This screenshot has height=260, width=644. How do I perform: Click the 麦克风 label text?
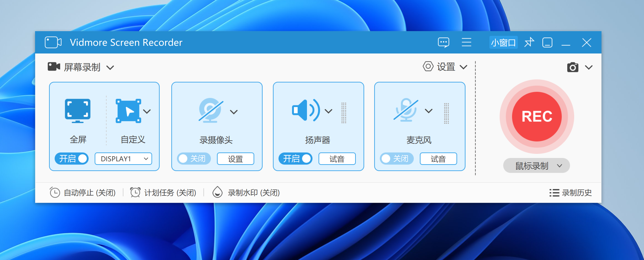(x=419, y=140)
